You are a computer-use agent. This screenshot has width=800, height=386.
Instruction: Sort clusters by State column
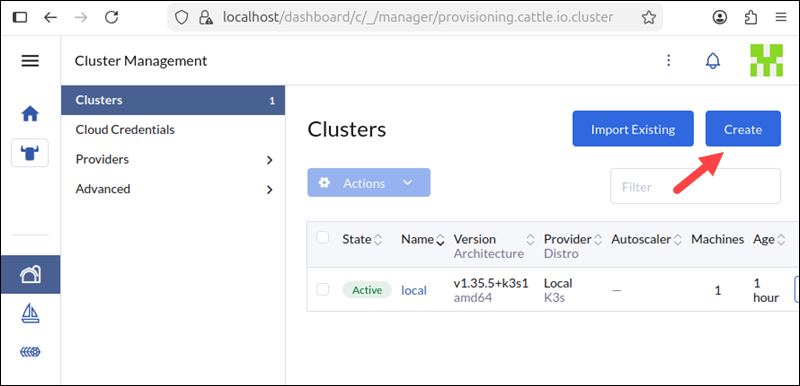pos(362,239)
